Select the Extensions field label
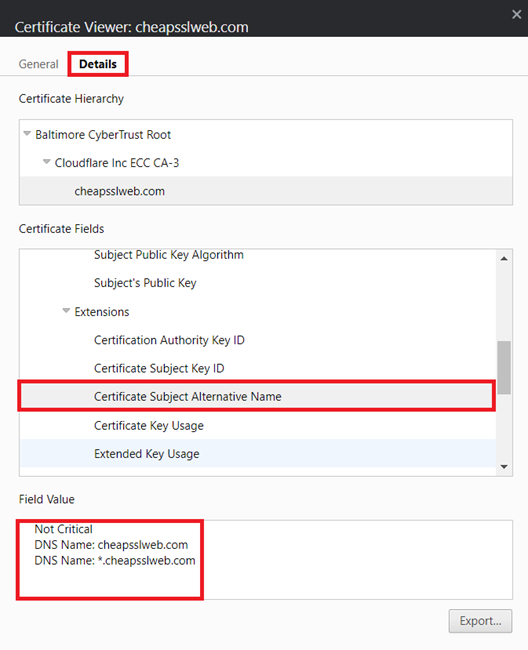The image size is (528, 650). coord(102,312)
